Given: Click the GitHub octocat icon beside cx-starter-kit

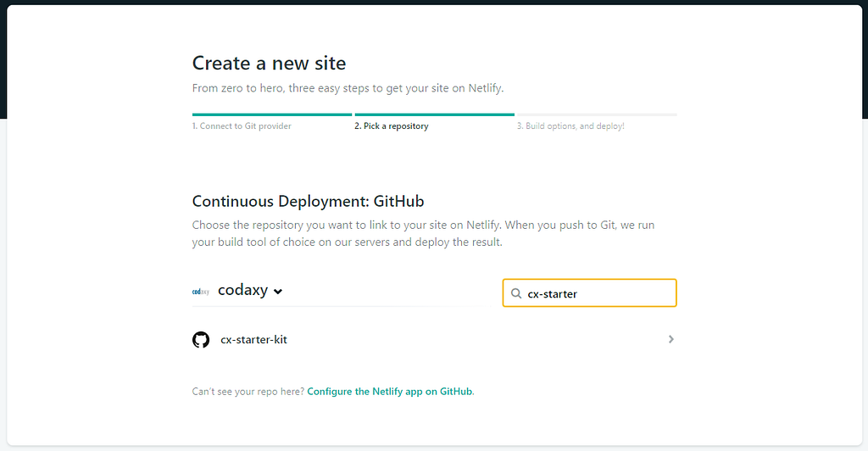Looking at the screenshot, I should (x=201, y=339).
